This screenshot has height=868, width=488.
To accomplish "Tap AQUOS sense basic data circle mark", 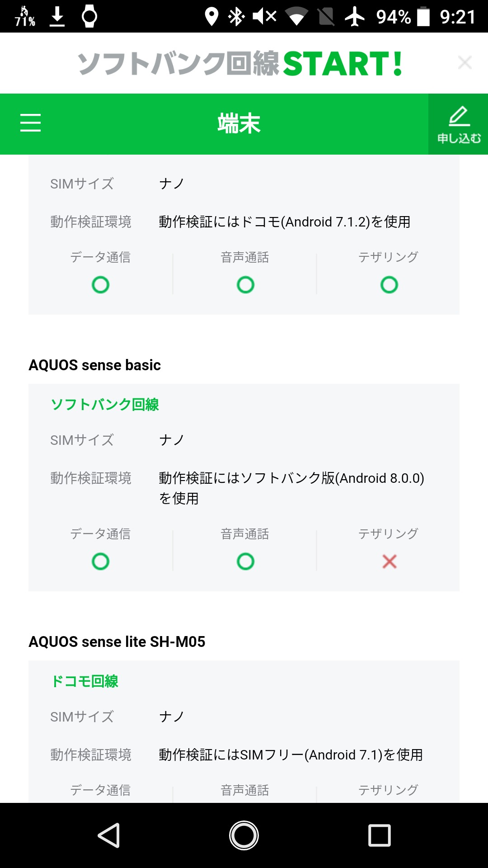I will point(100,561).
